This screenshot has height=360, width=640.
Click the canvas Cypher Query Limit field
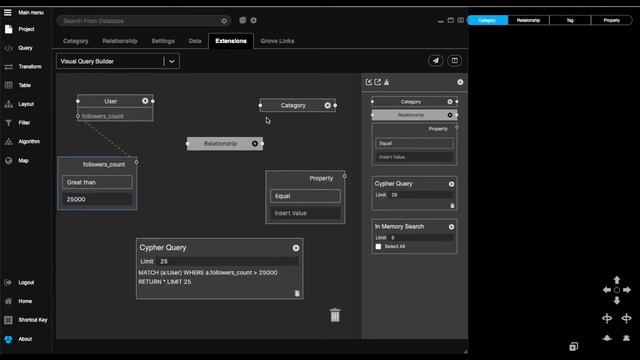point(228,261)
